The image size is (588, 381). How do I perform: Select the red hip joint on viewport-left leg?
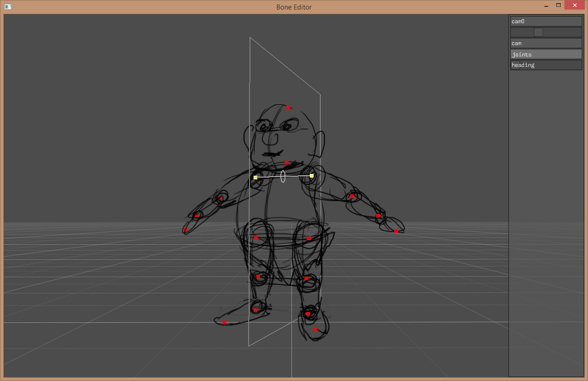255,238
